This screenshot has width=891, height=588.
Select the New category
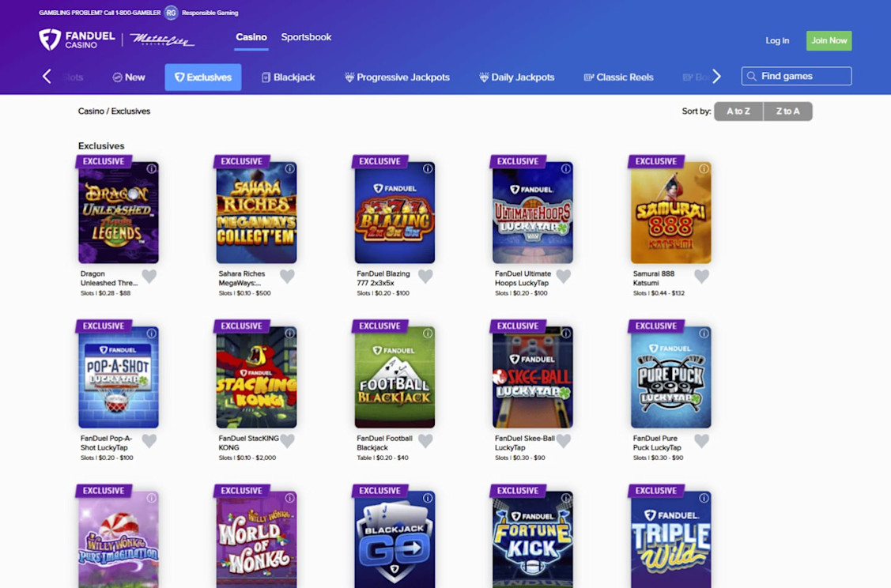[128, 77]
